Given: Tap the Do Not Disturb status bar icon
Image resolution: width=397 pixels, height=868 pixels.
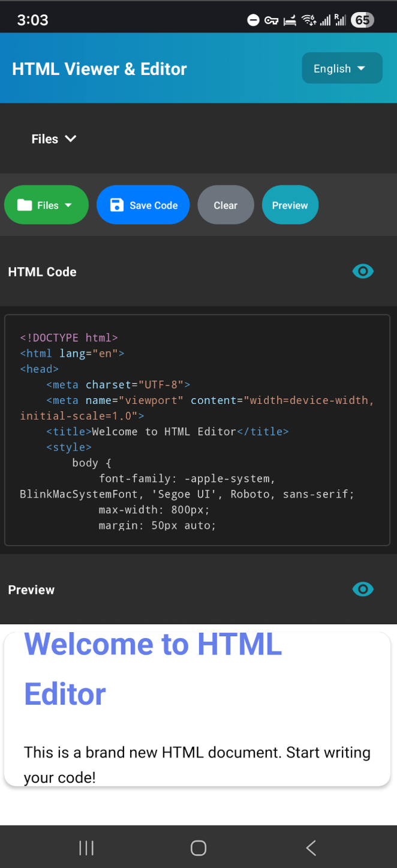Looking at the screenshot, I should [253, 20].
